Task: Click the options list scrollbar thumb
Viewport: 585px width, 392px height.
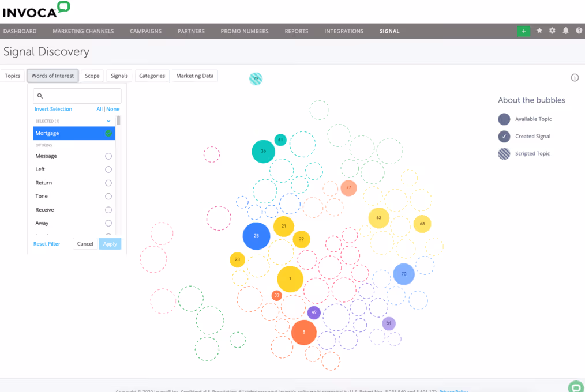Action: [x=118, y=120]
